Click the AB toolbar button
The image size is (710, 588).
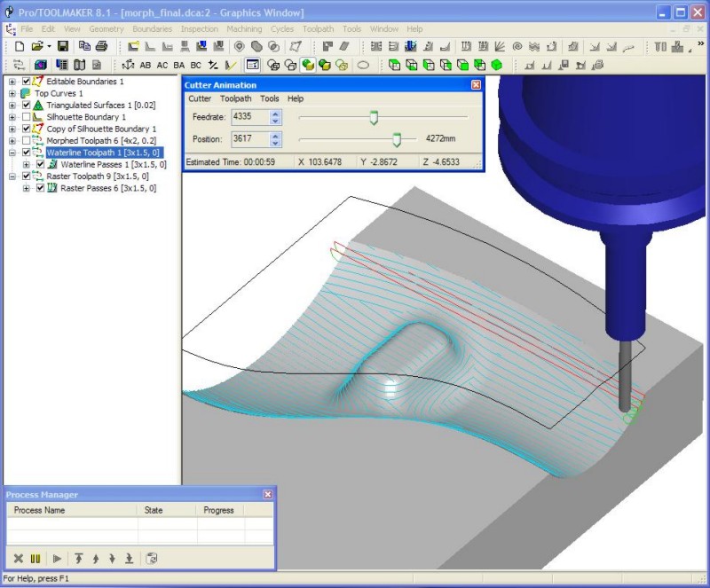[x=146, y=65]
